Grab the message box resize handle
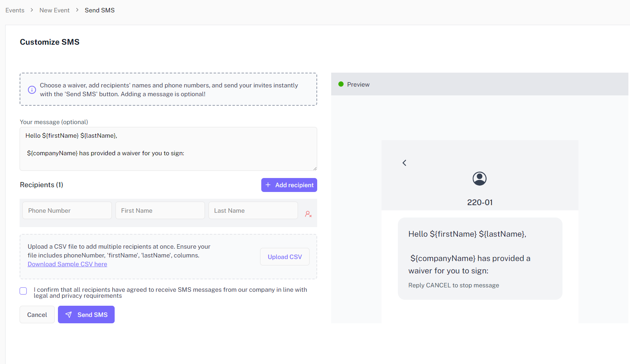 pyautogui.click(x=314, y=168)
